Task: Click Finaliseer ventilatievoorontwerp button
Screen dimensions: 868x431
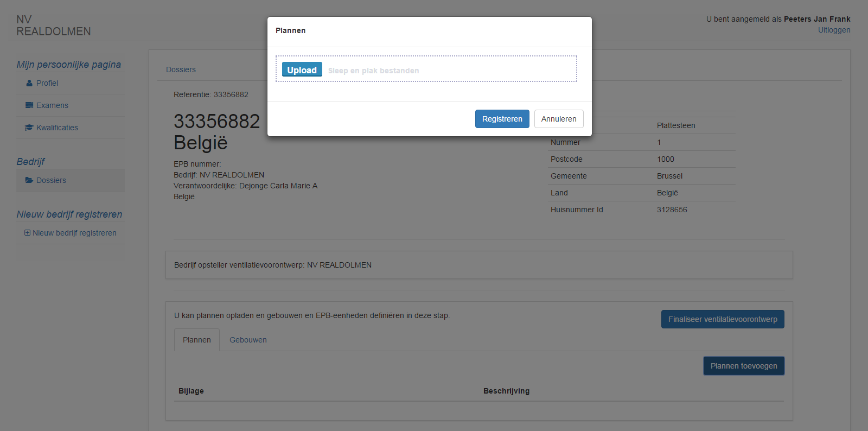Action: [723, 319]
